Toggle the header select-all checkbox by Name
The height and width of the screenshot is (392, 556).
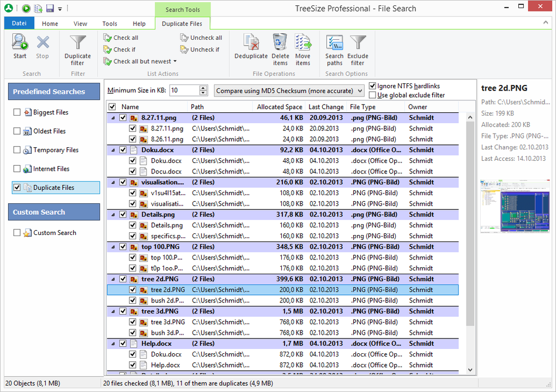point(112,107)
